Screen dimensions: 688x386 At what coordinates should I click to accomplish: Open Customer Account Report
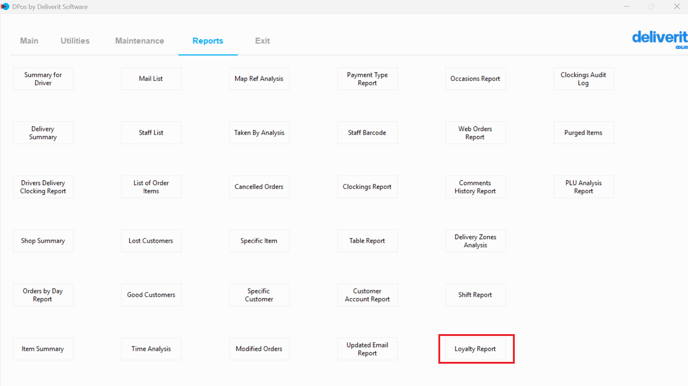coord(367,295)
